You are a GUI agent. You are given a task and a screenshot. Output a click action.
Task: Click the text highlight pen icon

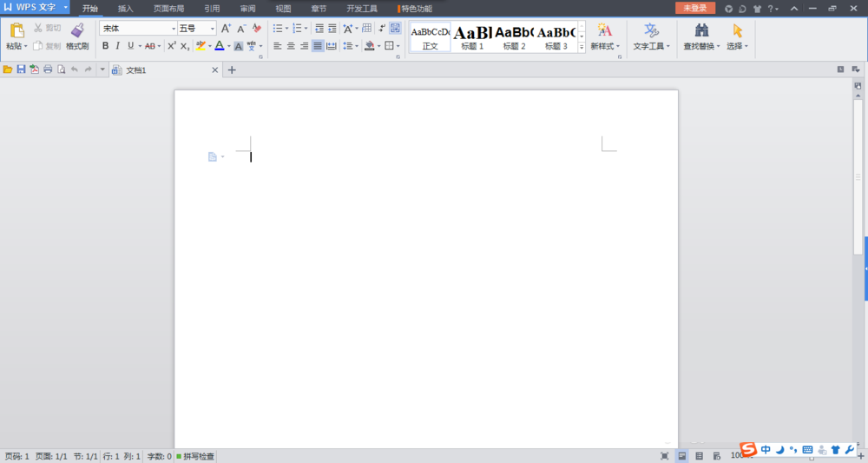coord(201,46)
